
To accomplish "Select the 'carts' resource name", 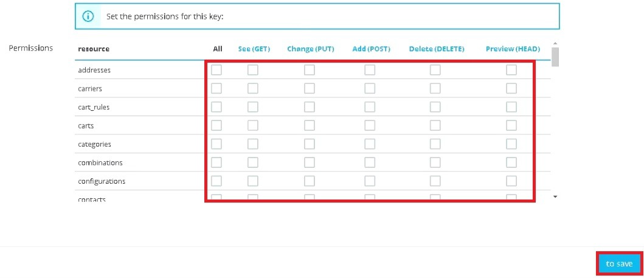I will pos(86,126).
